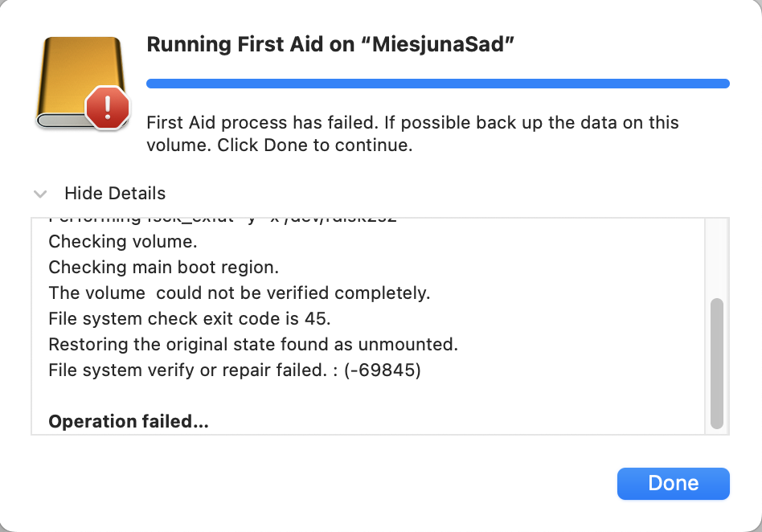Select the "Checking main boot region." line

(x=163, y=268)
